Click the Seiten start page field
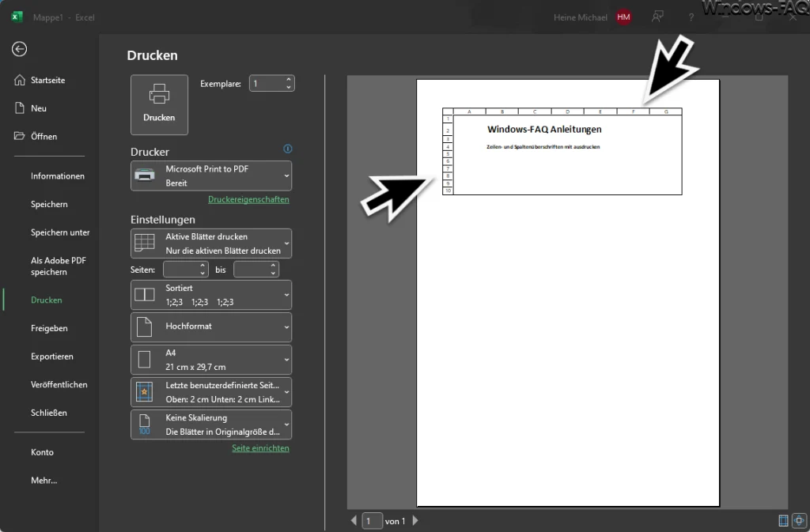This screenshot has width=810, height=532. 181,270
